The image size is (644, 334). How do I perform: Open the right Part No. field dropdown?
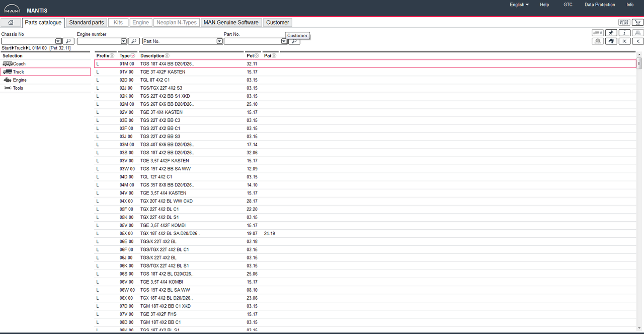284,41
